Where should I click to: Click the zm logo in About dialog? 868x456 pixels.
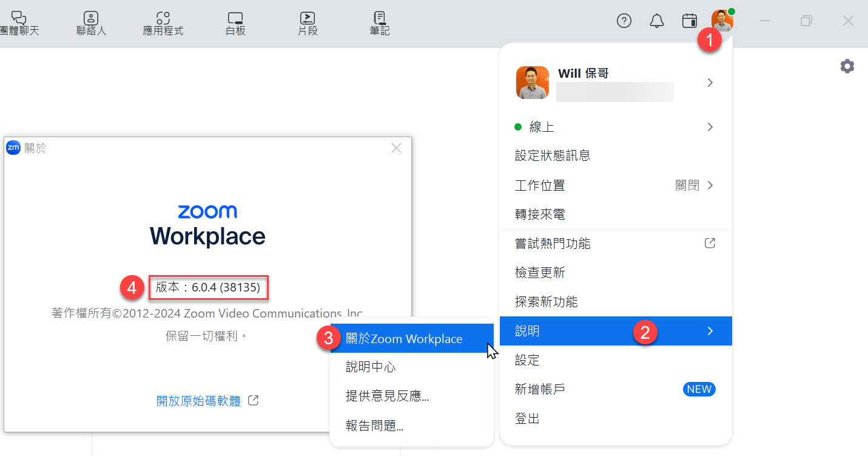pos(13,148)
